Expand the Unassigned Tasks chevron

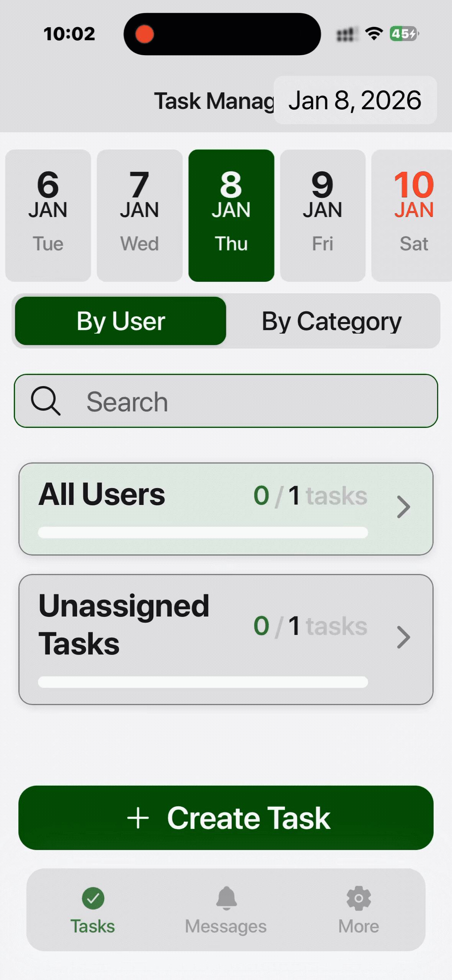point(403,637)
